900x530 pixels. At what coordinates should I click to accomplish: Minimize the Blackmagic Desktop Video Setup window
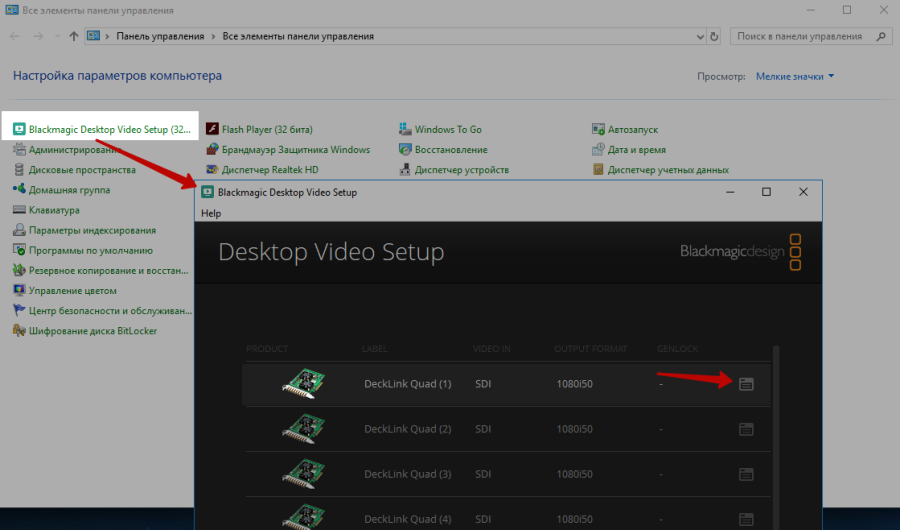(x=730, y=192)
